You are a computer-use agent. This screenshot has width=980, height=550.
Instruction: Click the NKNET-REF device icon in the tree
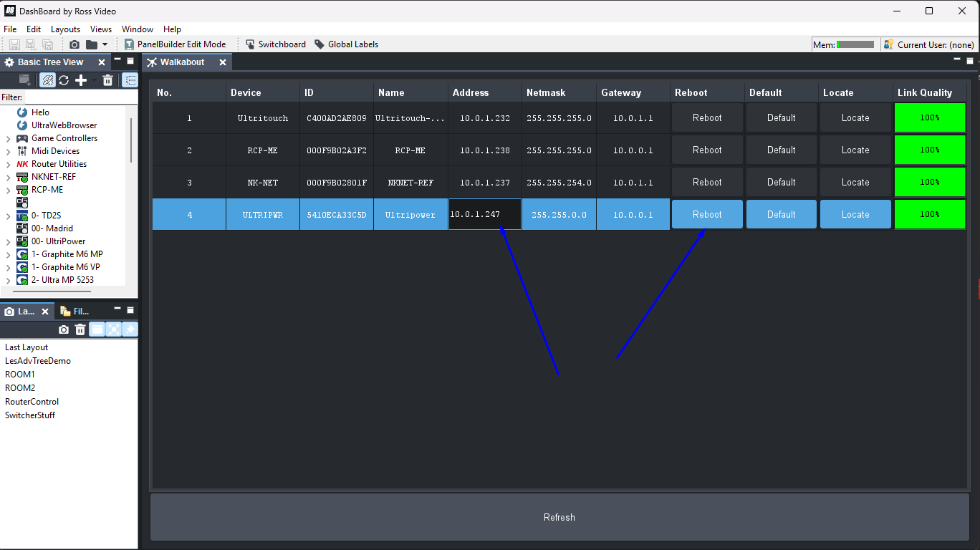(22, 177)
